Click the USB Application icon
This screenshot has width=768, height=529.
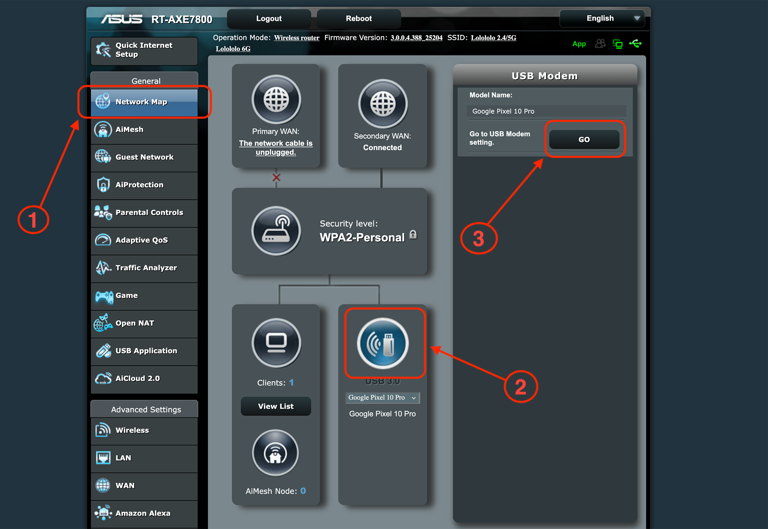(x=103, y=351)
